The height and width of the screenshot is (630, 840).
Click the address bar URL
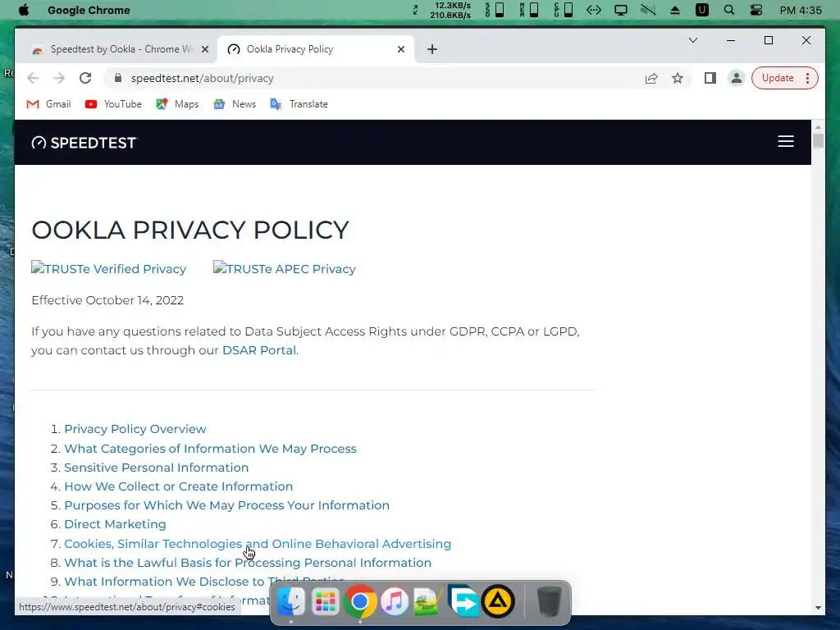click(203, 78)
